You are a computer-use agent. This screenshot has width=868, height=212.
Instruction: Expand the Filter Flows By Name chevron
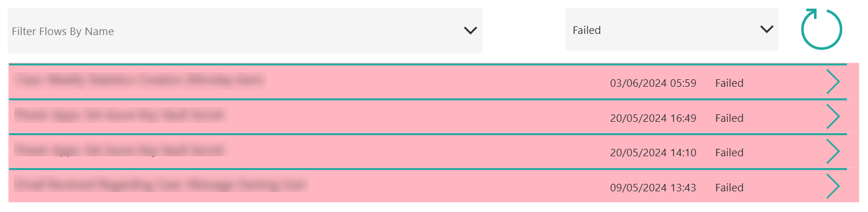(x=470, y=31)
